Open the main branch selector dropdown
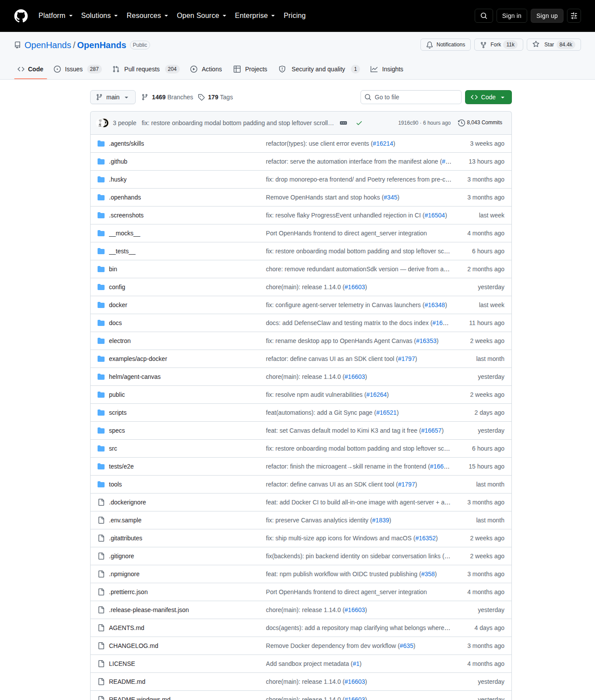Screen dimensions: 595x700 (x=113, y=97)
